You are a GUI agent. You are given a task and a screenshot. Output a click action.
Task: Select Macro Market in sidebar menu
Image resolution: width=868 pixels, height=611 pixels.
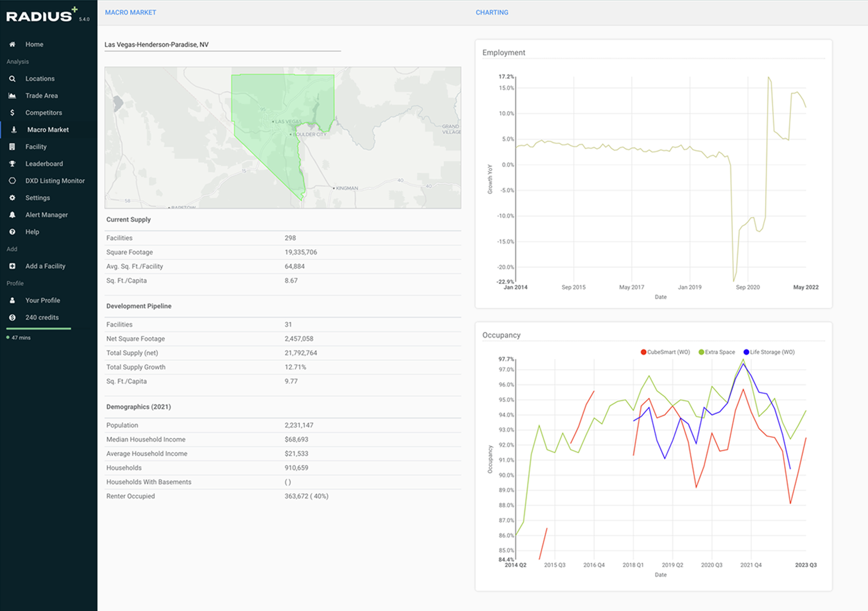pyautogui.click(x=48, y=130)
